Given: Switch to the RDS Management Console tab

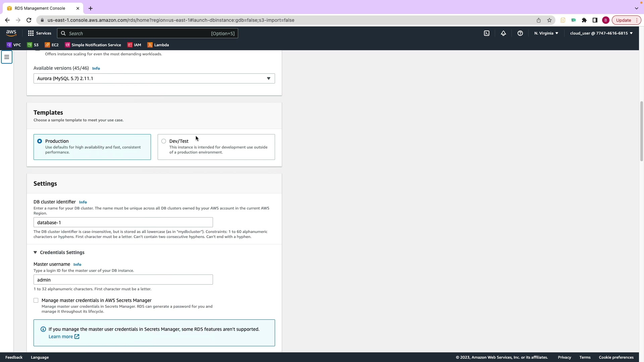Looking at the screenshot, I should click(40, 8).
